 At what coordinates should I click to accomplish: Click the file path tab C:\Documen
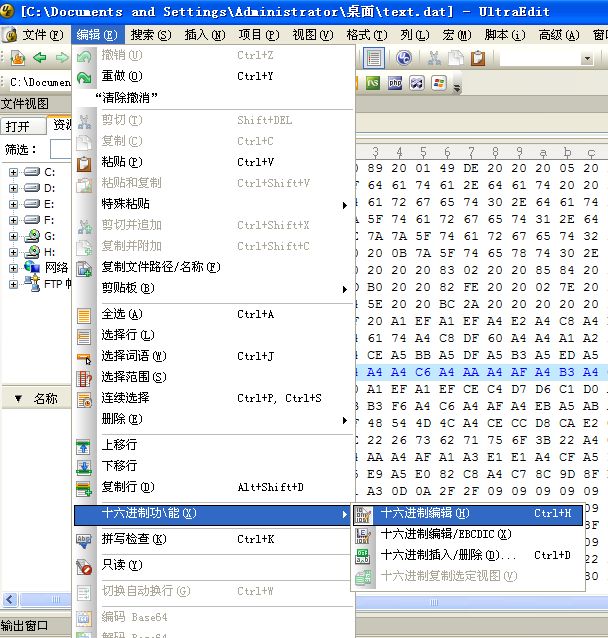tap(39, 83)
